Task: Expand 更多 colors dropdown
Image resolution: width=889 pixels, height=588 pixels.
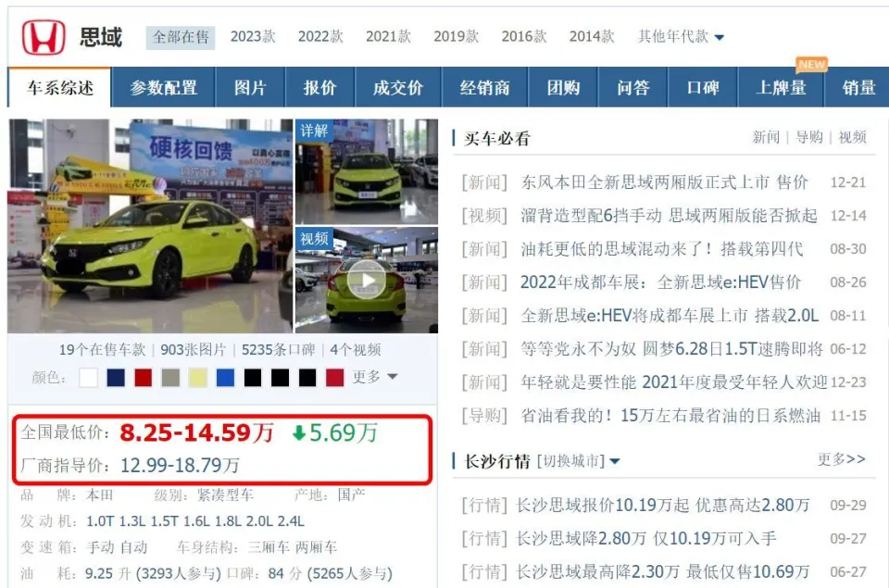Action: (x=375, y=377)
